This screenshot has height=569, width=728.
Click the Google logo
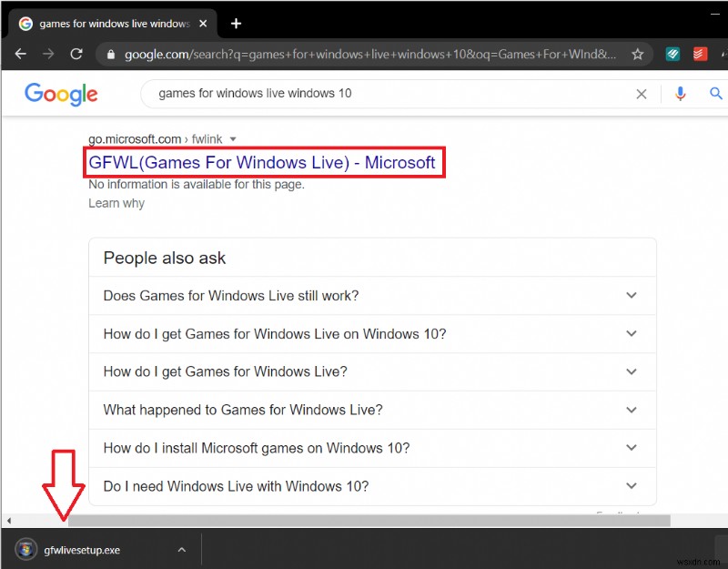pos(60,94)
